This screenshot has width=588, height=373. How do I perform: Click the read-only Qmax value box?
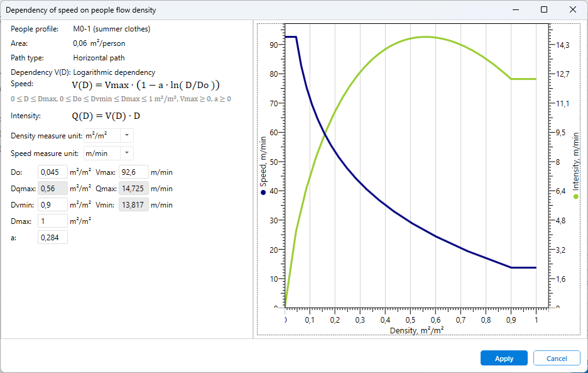click(133, 188)
